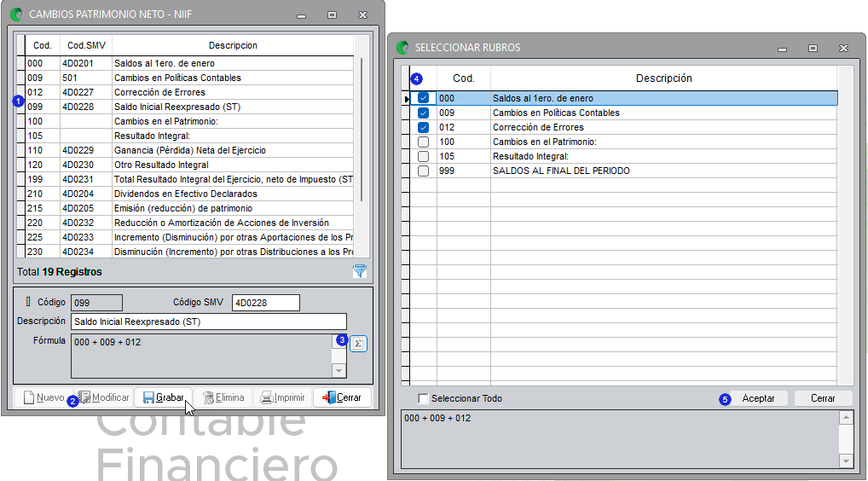Uncheck rubro 012 Corrección de Errores
Image resolution: width=868 pixels, height=481 pixels.
click(424, 127)
